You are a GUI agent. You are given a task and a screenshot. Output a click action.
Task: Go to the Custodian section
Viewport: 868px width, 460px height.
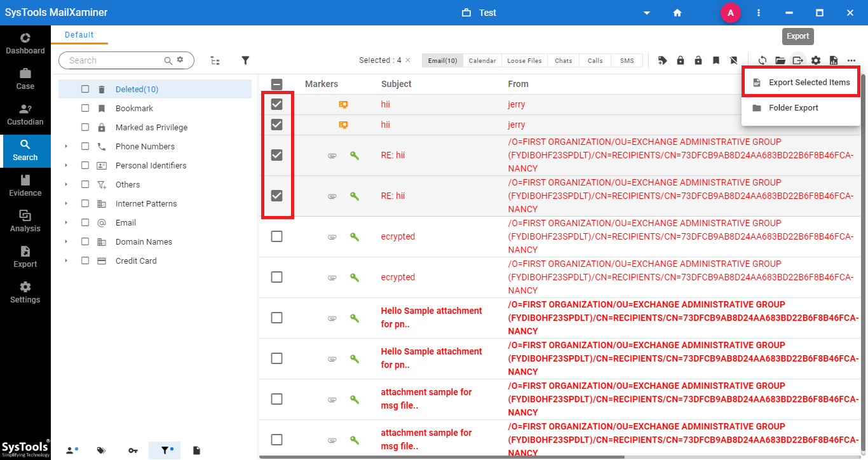pos(25,114)
